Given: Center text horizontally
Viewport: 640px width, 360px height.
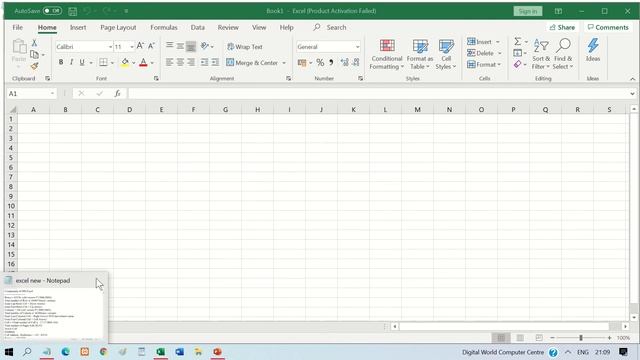Looking at the screenshot, I should coord(180,62).
